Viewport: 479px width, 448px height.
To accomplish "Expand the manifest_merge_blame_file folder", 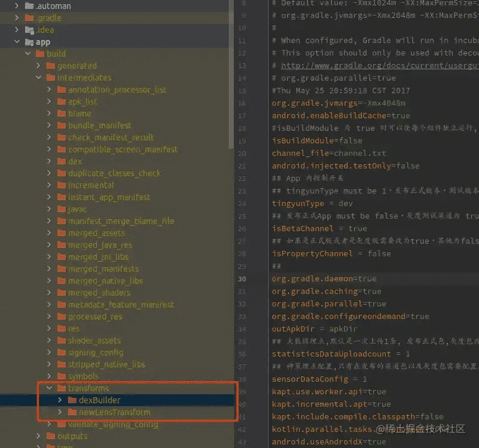I will [x=49, y=221].
